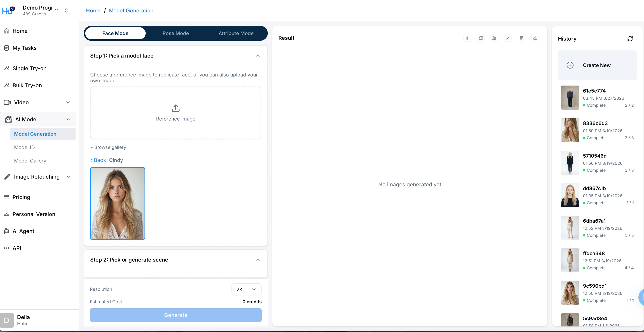This screenshot has width=644, height=332.
Task: Open history item 8336c6d3 thumbnail
Action: [570, 130]
